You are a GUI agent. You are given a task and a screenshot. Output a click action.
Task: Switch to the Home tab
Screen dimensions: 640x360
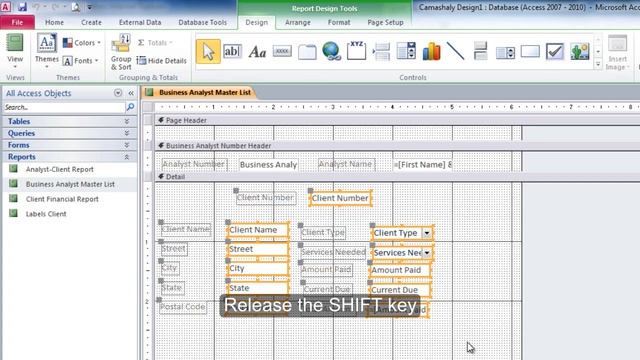coord(54,22)
